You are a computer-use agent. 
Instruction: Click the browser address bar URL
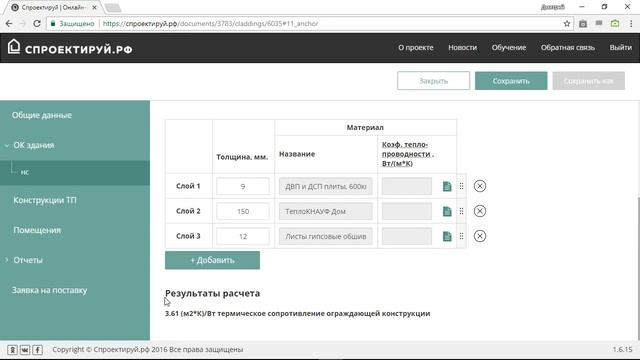(210, 24)
